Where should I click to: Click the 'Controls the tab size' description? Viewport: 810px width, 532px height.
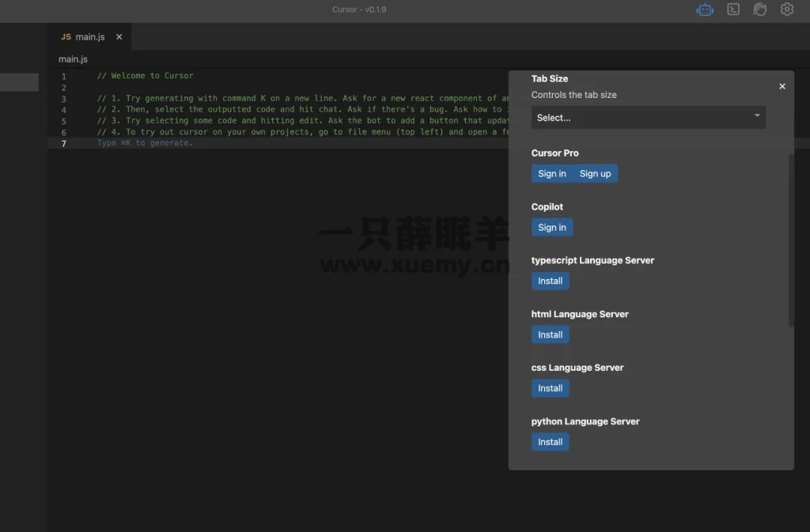click(574, 95)
